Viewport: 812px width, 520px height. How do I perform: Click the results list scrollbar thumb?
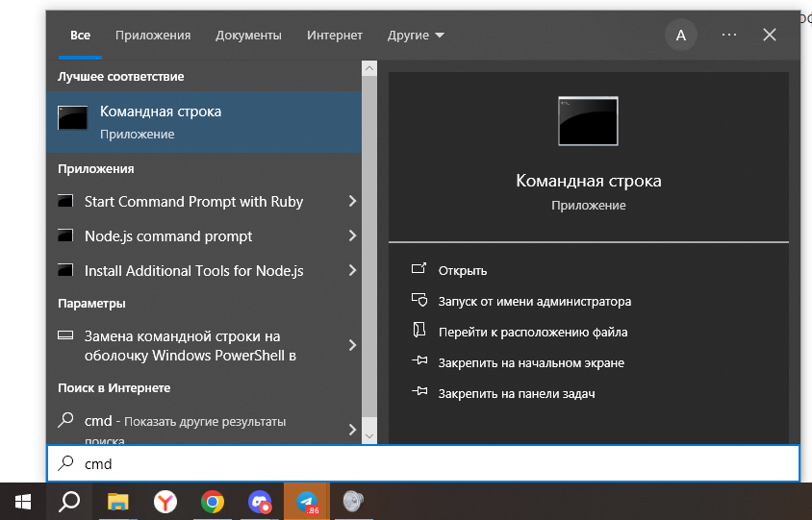coord(369,246)
